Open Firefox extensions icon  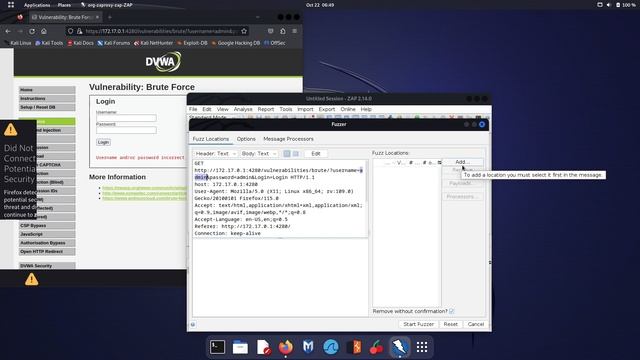282,31
